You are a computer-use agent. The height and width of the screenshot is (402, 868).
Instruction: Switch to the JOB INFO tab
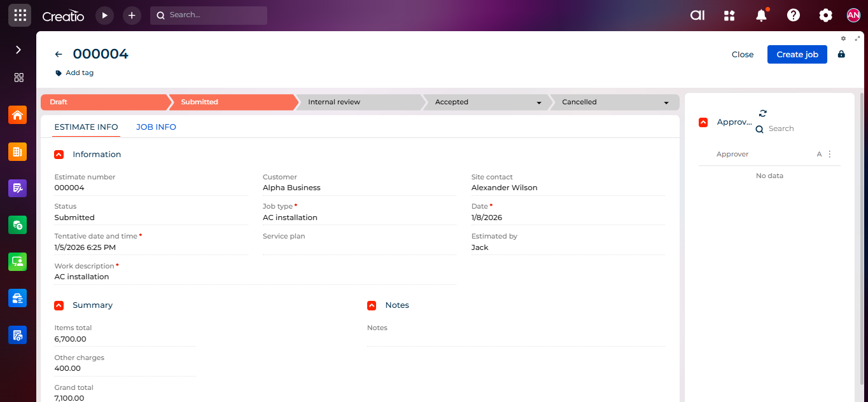click(x=156, y=127)
